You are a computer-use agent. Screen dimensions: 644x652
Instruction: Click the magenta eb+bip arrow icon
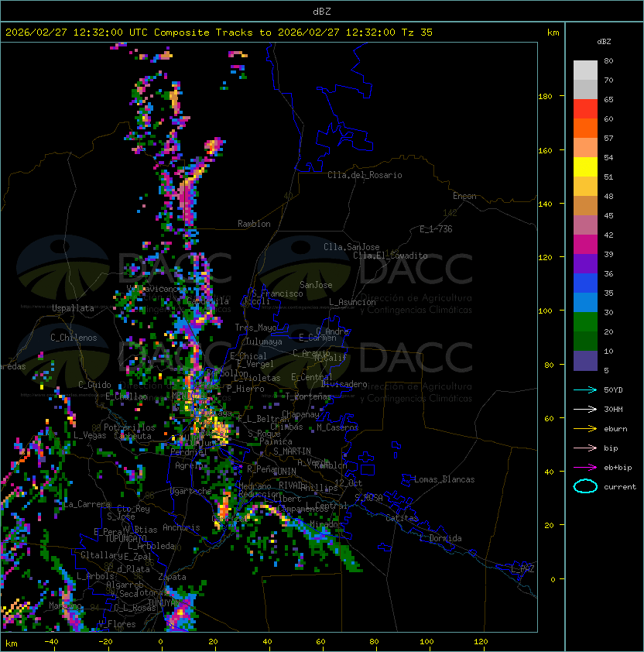tap(585, 468)
